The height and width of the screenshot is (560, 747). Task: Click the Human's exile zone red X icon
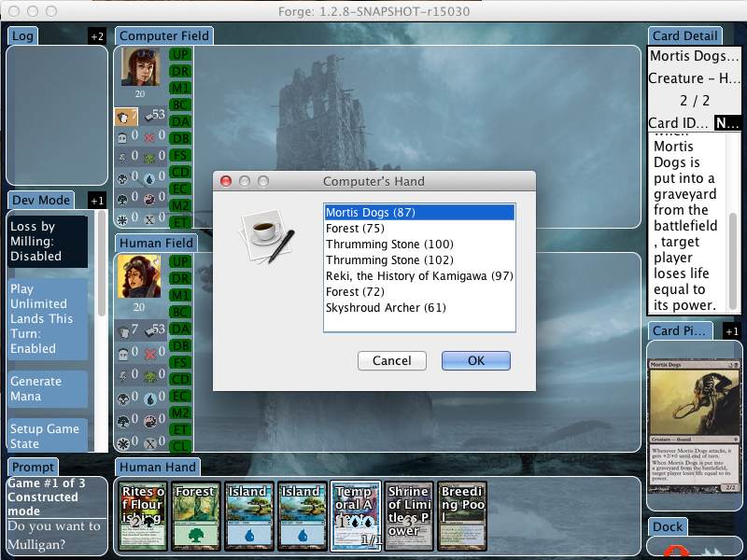tap(150, 354)
